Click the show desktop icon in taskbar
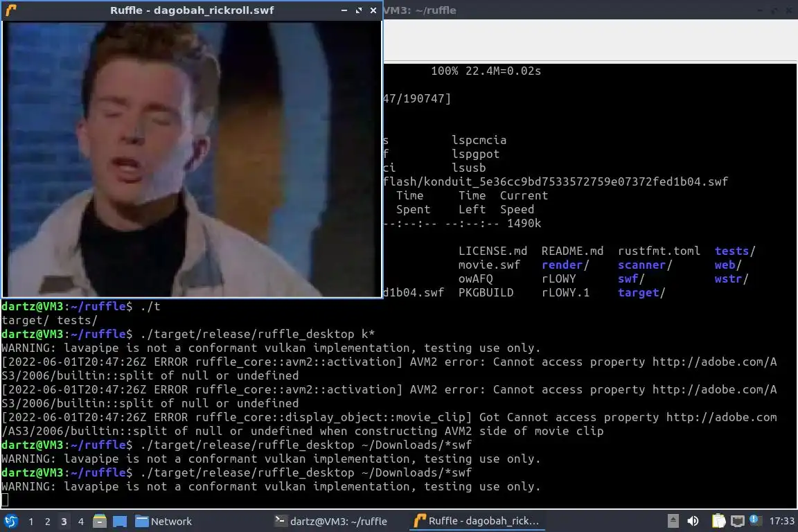The image size is (798, 532). [x=120, y=522]
